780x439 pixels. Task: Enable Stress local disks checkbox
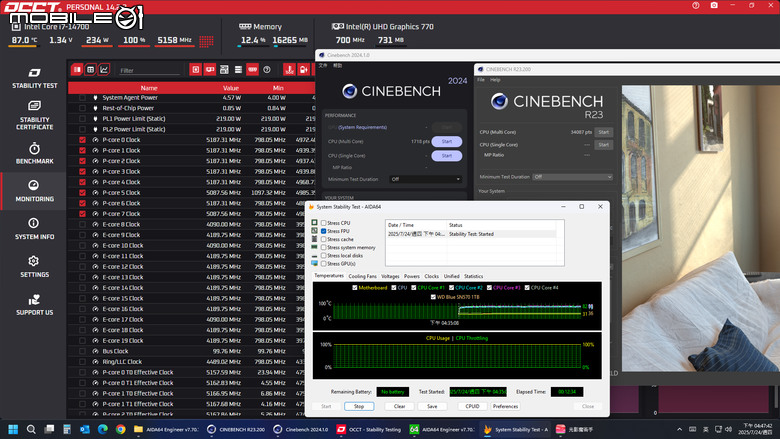pyautogui.click(x=324, y=256)
